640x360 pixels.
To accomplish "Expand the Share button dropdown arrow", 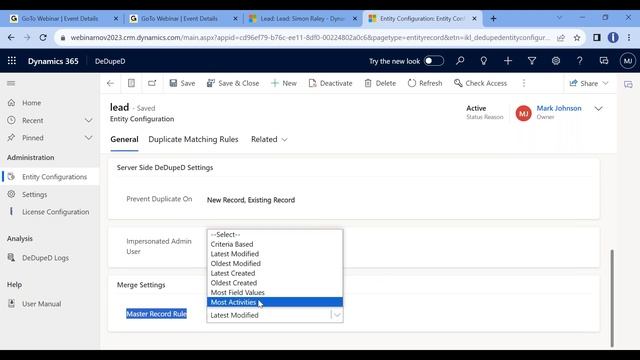I will 605,83.
